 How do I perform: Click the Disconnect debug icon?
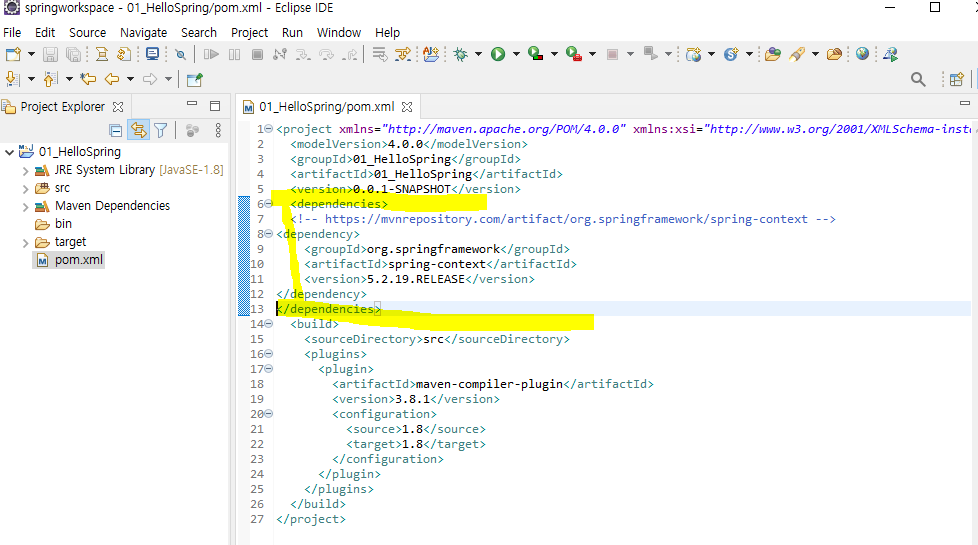(x=280, y=54)
